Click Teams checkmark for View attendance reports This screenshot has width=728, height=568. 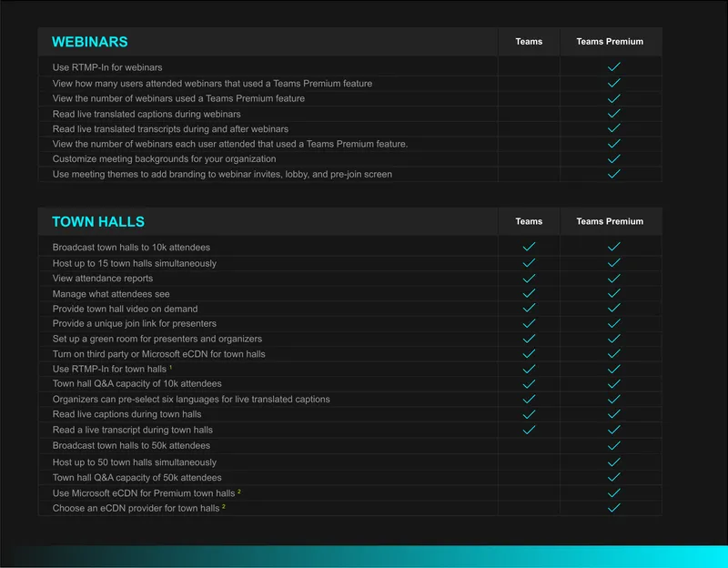pos(529,279)
